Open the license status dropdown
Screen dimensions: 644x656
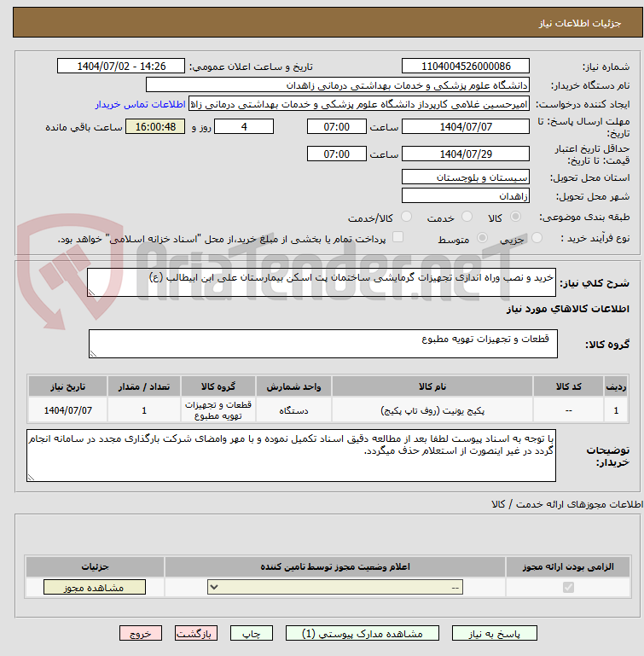point(335,587)
